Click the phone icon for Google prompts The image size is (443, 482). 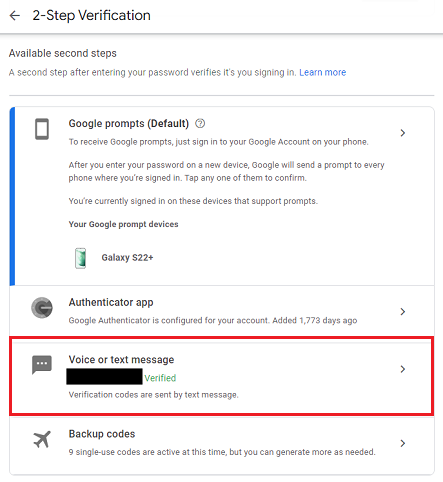[x=42, y=129]
